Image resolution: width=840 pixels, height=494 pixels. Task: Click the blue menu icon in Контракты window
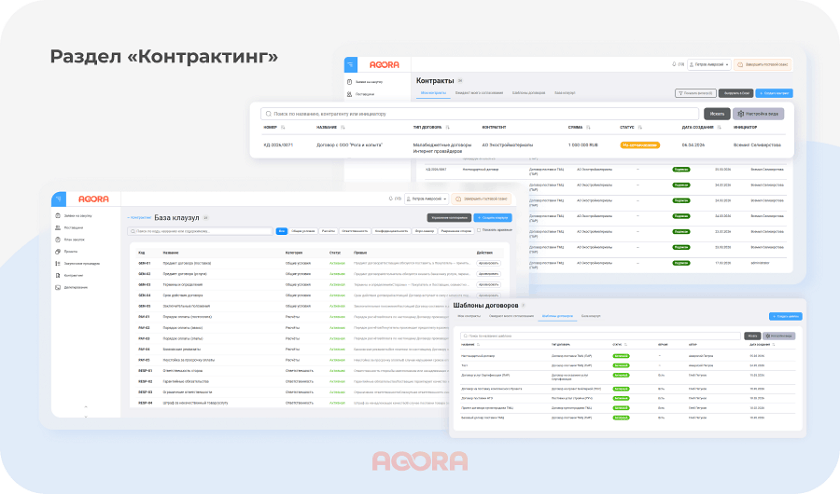click(x=350, y=65)
